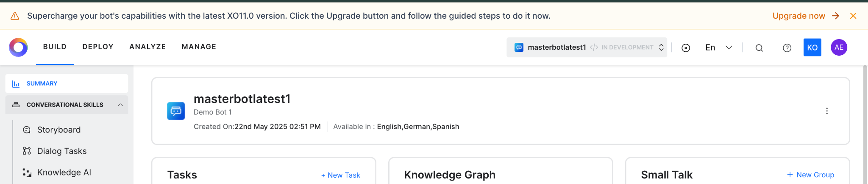The image size is (868, 184).
Task: Click the banner warning triangle icon
Action: 15,16
